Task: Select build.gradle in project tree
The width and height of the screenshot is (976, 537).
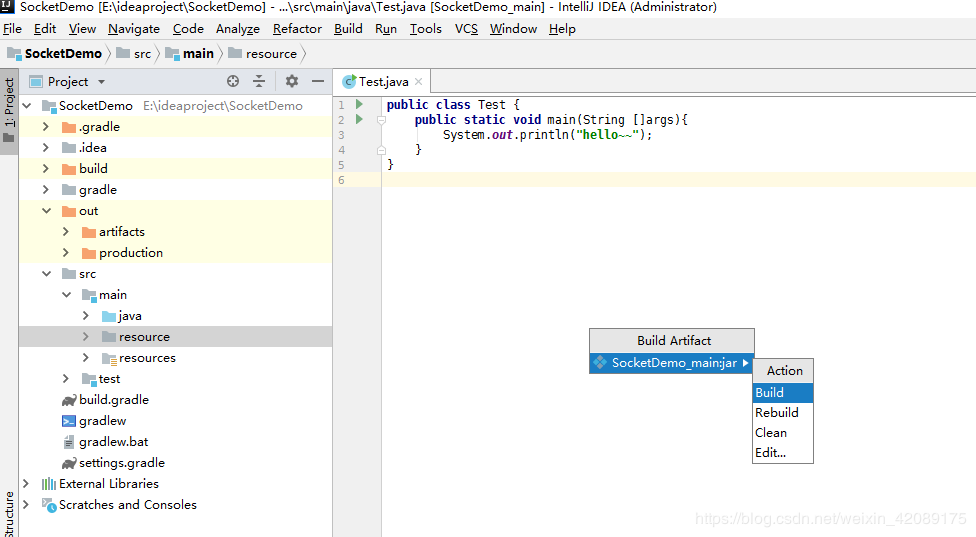Action: [114, 400]
